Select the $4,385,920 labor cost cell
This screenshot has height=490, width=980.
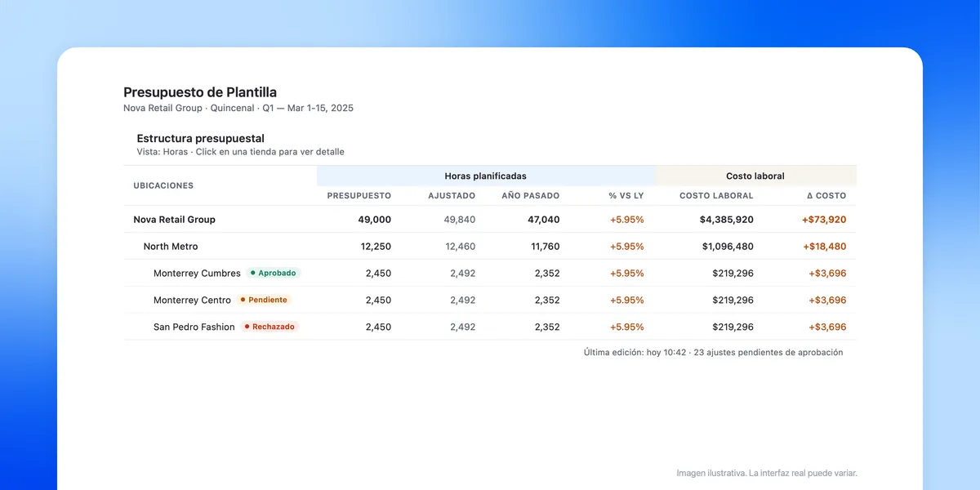tap(727, 220)
